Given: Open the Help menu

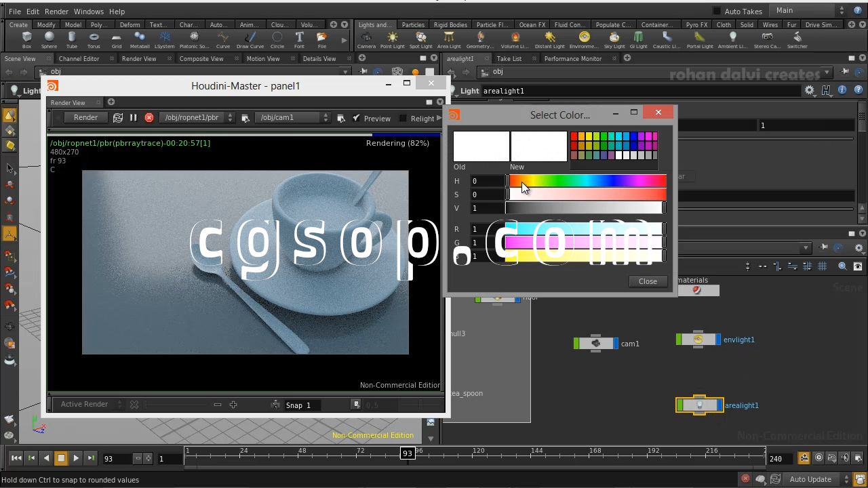Looking at the screenshot, I should pyautogui.click(x=117, y=12).
